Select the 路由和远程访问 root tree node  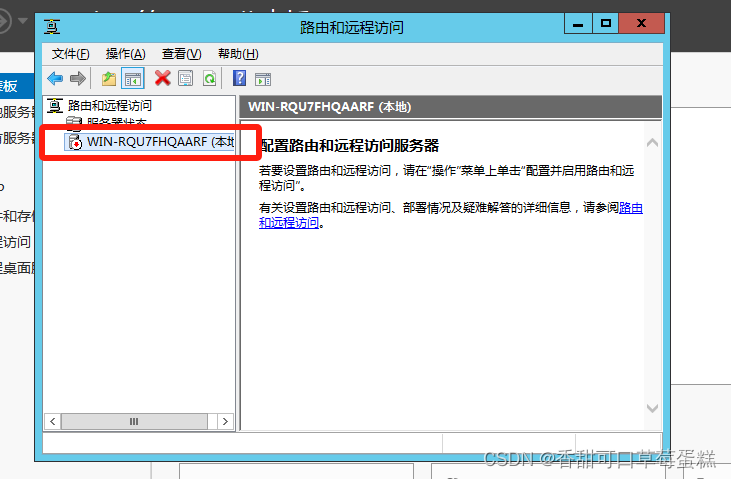click(x=110, y=105)
